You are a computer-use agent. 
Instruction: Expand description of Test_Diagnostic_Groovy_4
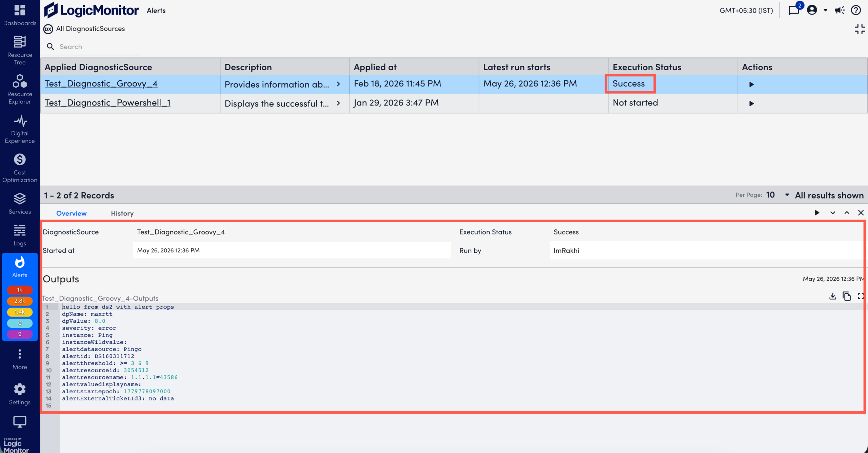(x=338, y=84)
